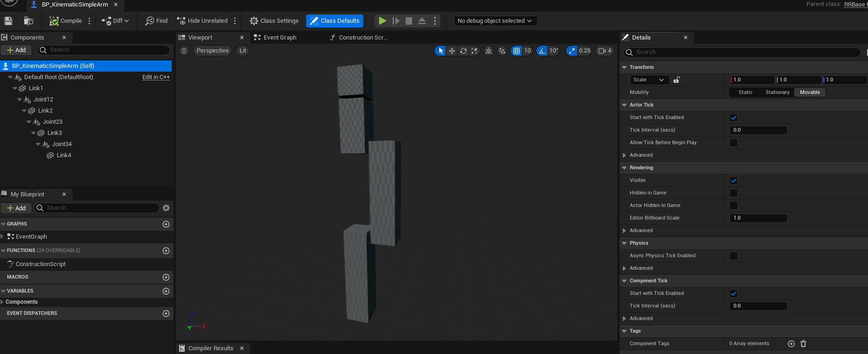The image size is (868, 354).
Task: Select the BP_KinematicSimpleArm document tab
Action: tap(74, 5)
